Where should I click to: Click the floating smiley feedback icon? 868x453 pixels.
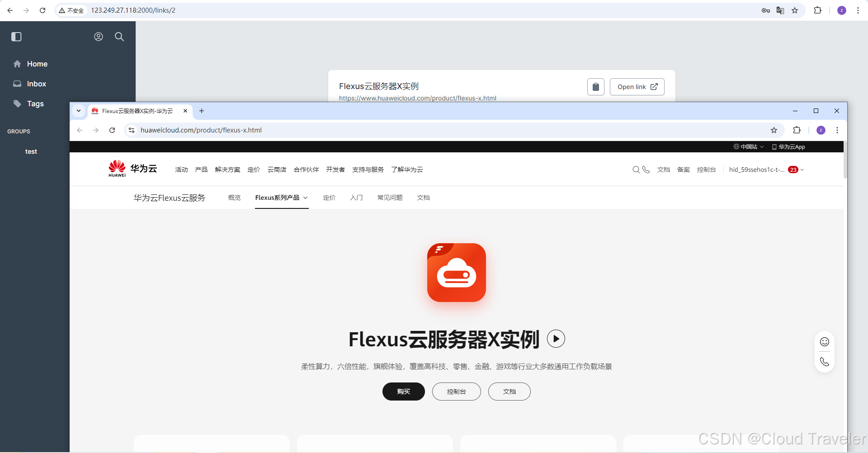(x=825, y=342)
